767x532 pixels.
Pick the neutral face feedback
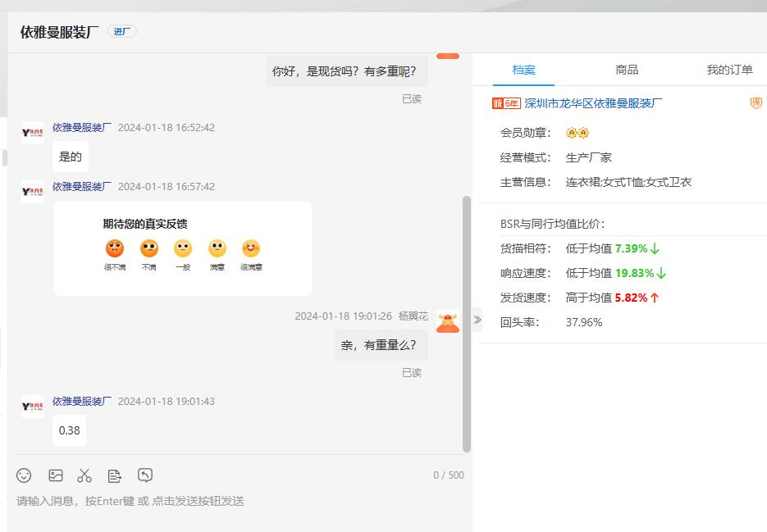(x=183, y=248)
